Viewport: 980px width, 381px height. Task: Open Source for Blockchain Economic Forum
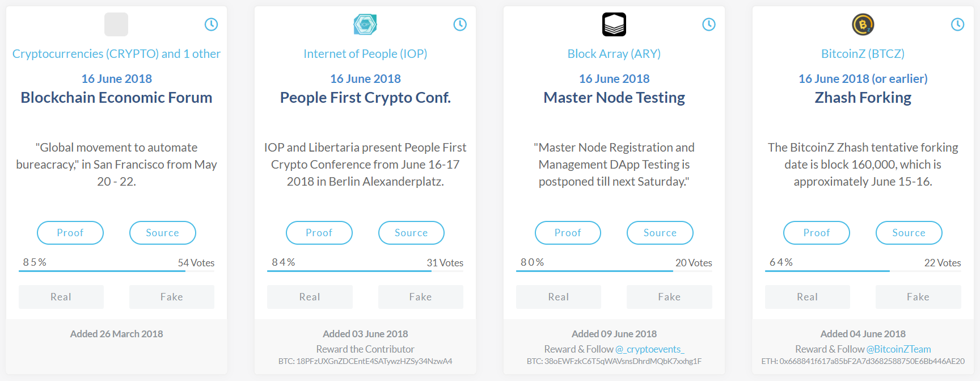pos(162,233)
